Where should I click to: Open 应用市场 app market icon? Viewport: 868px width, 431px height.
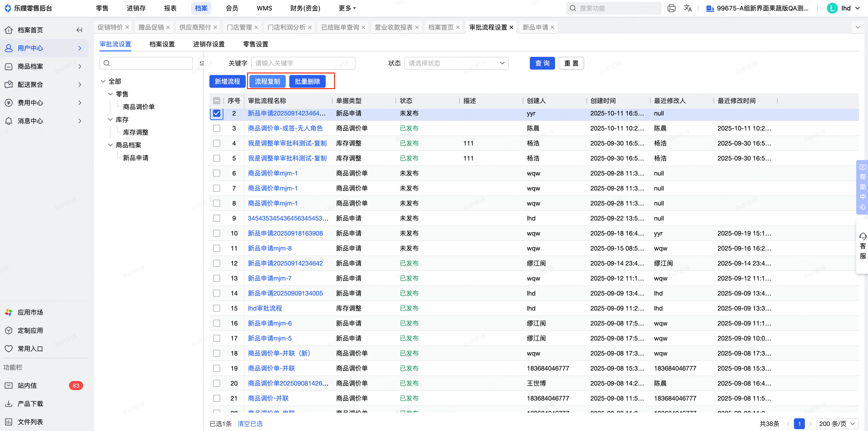(x=9, y=312)
